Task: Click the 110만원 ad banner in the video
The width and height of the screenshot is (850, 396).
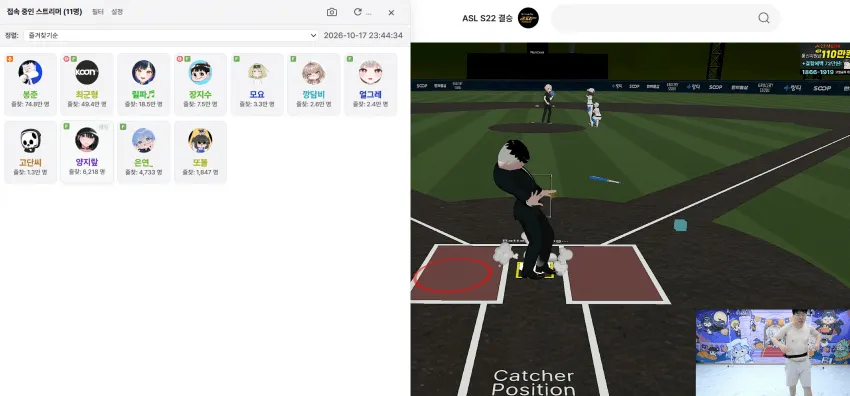Action: [825, 60]
